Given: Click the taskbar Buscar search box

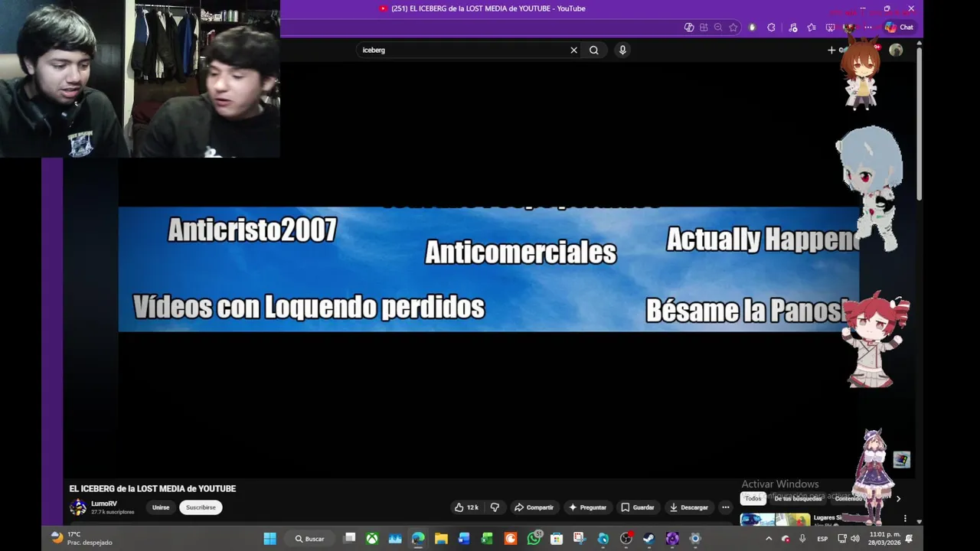Looking at the screenshot, I should (310, 539).
